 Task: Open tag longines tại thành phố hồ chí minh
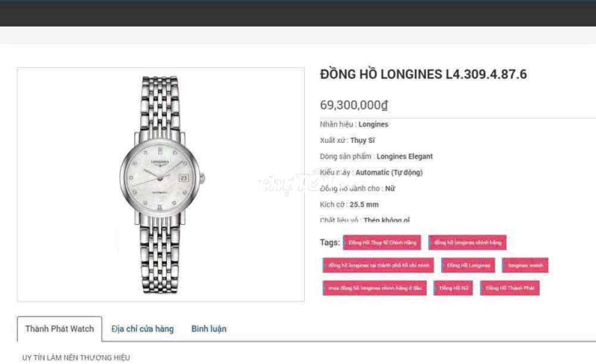pos(378,265)
